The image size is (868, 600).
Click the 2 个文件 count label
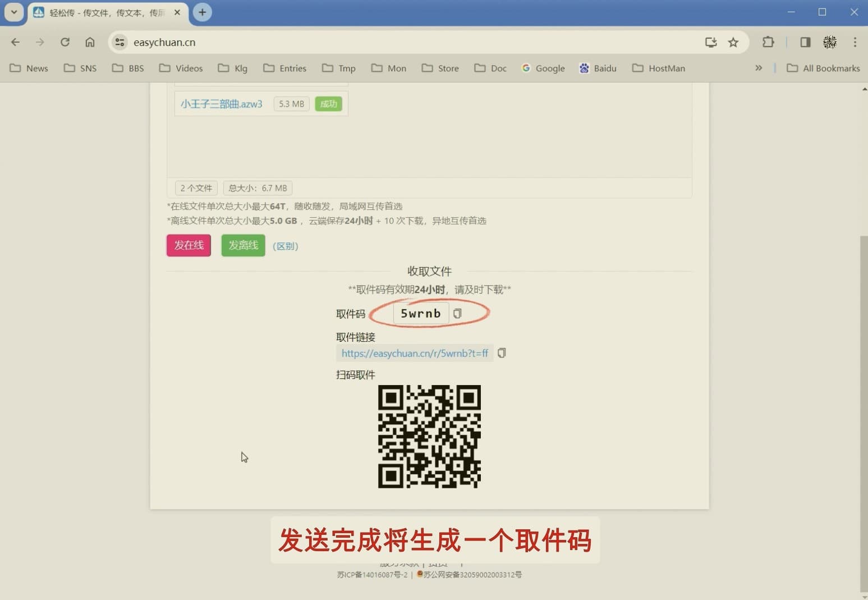tap(196, 188)
